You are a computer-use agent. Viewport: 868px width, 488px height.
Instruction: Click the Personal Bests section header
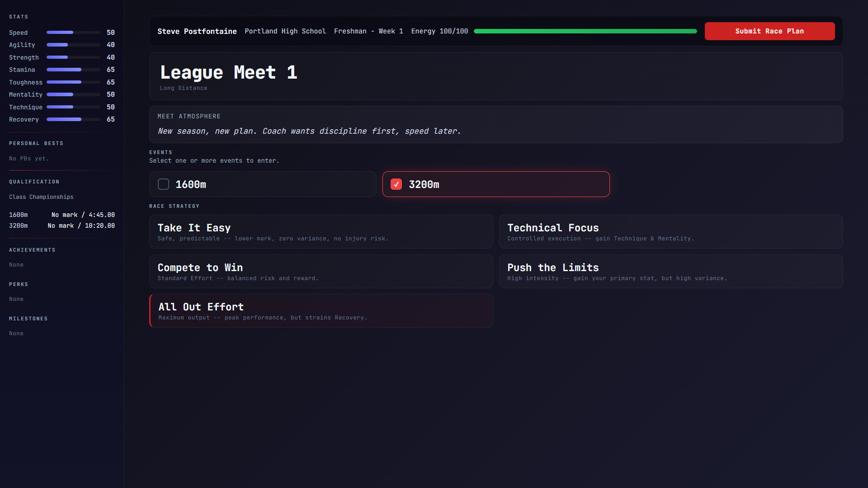click(36, 143)
